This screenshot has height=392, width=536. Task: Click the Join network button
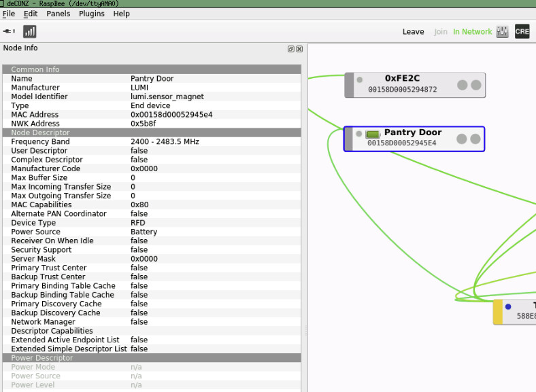tap(441, 32)
